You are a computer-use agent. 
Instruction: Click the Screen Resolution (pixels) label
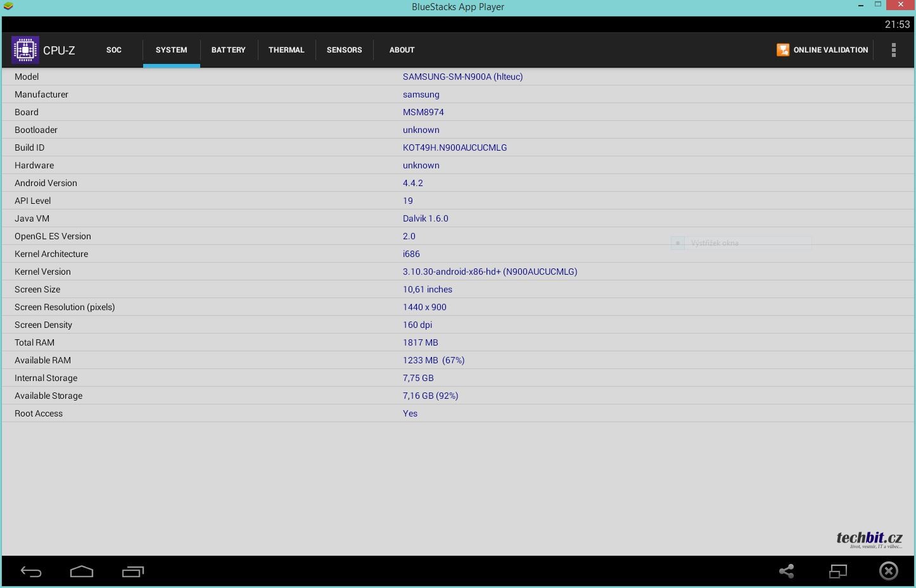65,307
